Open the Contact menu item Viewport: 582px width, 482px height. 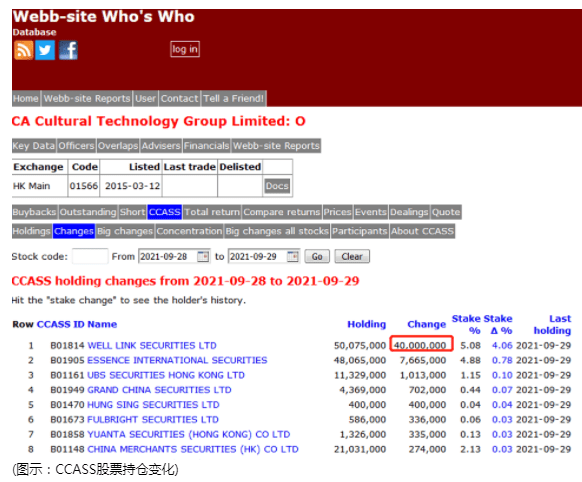[x=180, y=99]
